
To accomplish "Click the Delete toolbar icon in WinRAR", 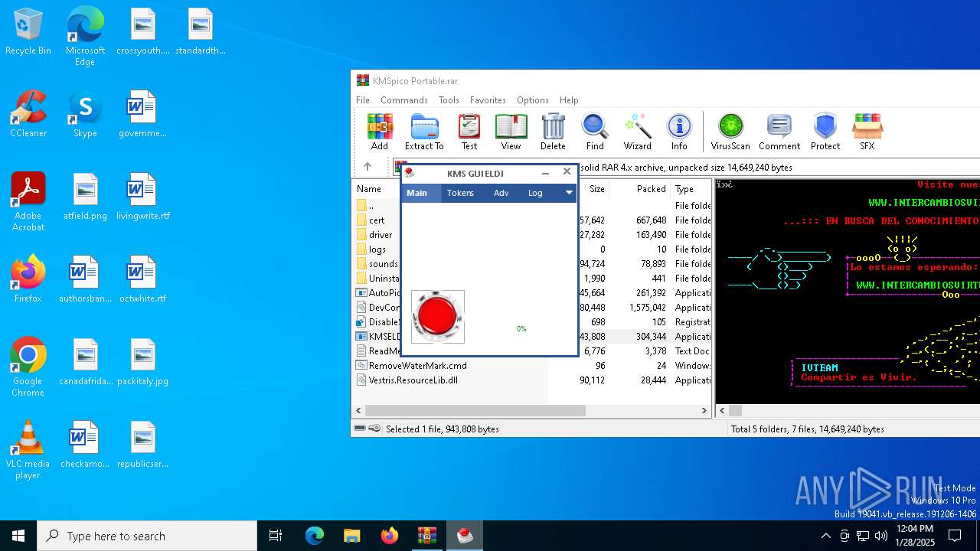I will tap(553, 132).
